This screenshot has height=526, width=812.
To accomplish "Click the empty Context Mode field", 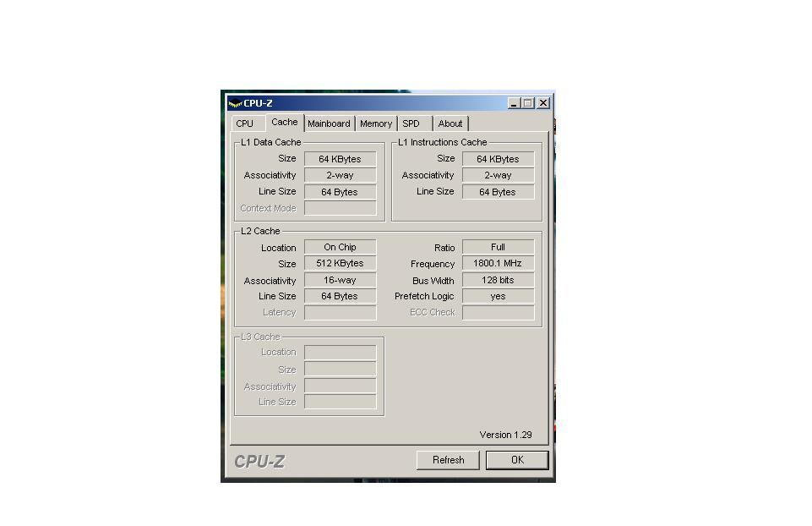I will coord(341,208).
